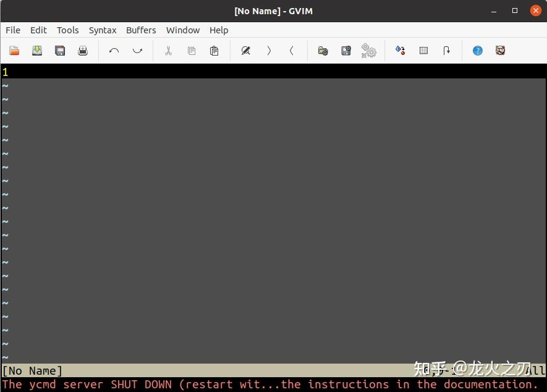The width and height of the screenshot is (547, 392).
Task: Print the buffer with the printer icon
Action: coord(83,51)
